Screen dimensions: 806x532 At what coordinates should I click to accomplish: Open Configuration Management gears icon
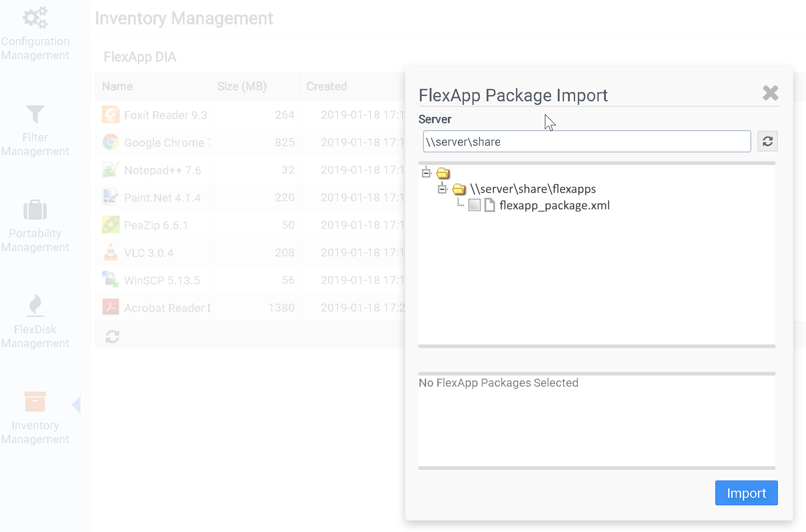[x=35, y=18]
